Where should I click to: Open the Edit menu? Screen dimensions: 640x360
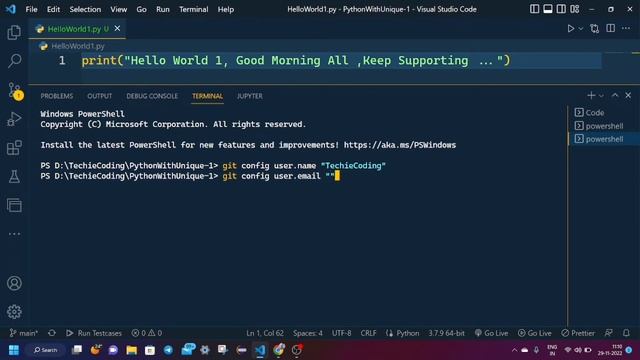53,9
